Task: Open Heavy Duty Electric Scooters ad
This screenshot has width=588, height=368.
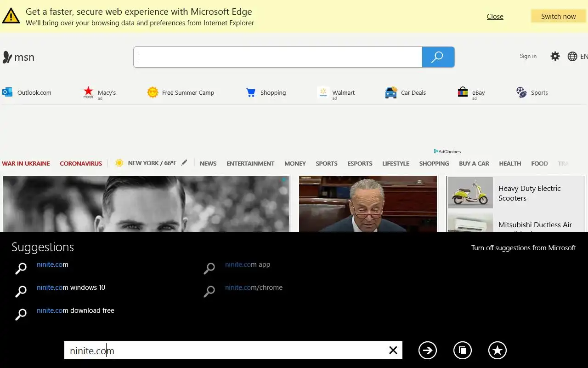Action: (530, 193)
